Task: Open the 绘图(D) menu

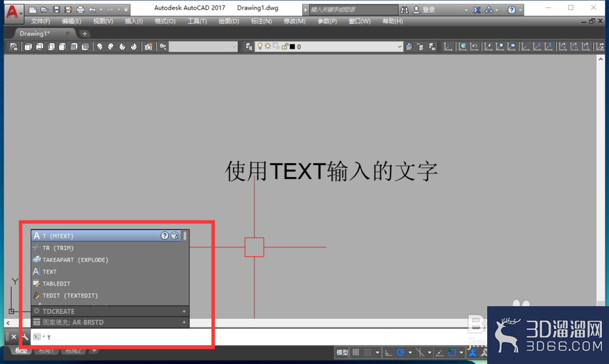Action: tap(228, 21)
